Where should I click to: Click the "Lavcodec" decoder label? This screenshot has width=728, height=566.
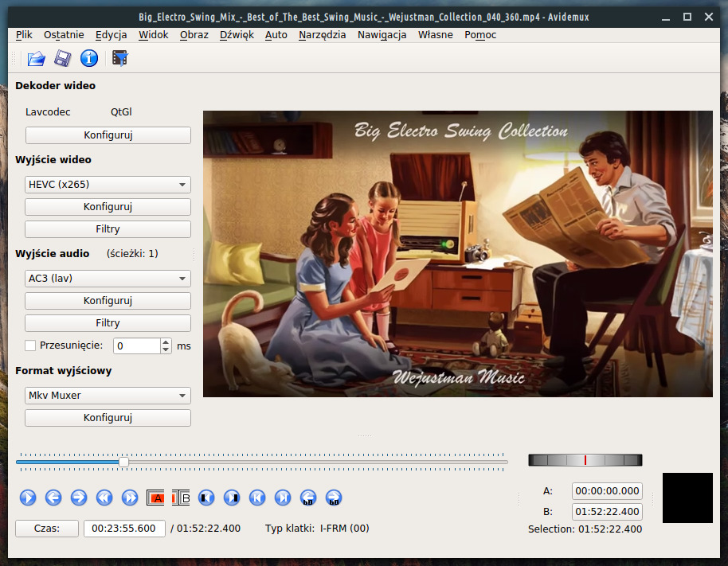pos(48,111)
